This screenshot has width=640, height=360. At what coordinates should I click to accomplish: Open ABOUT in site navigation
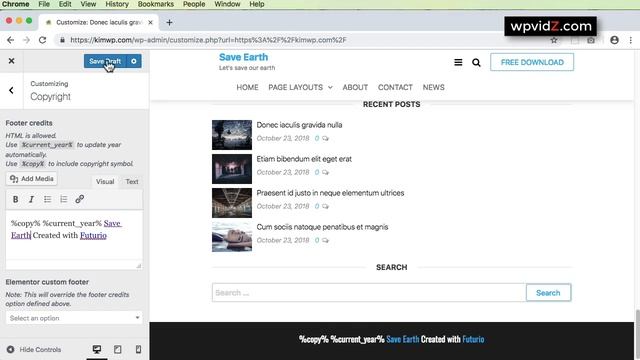pyautogui.click(x=355, y=87)
